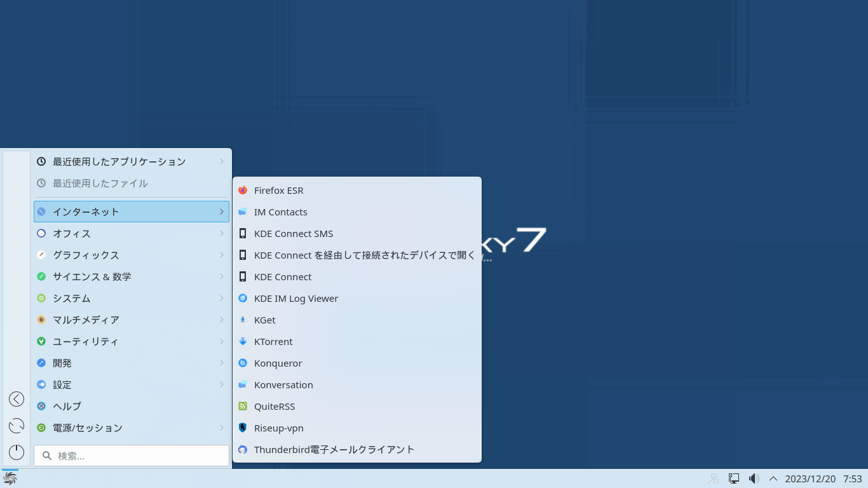Expand the オフィス submenu chevron
Screen dimensions: 868x488
(222, 233)
